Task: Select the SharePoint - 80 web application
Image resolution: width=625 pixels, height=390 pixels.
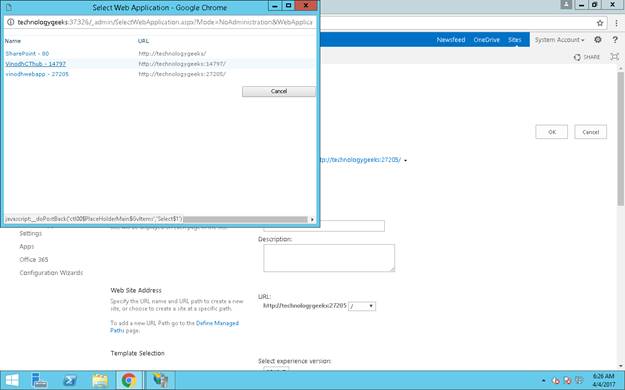Action: tap(27, 53)
